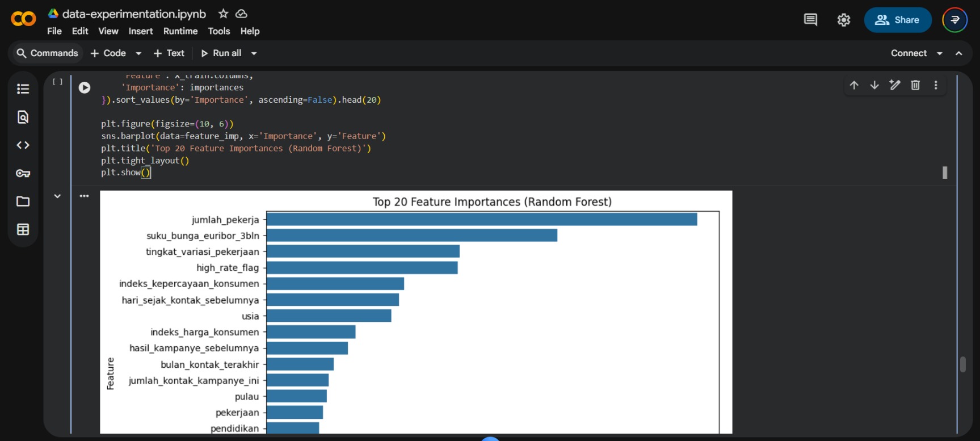980x441 pixels.
Task: Move the cell up
Action: [x=854, y=85]
